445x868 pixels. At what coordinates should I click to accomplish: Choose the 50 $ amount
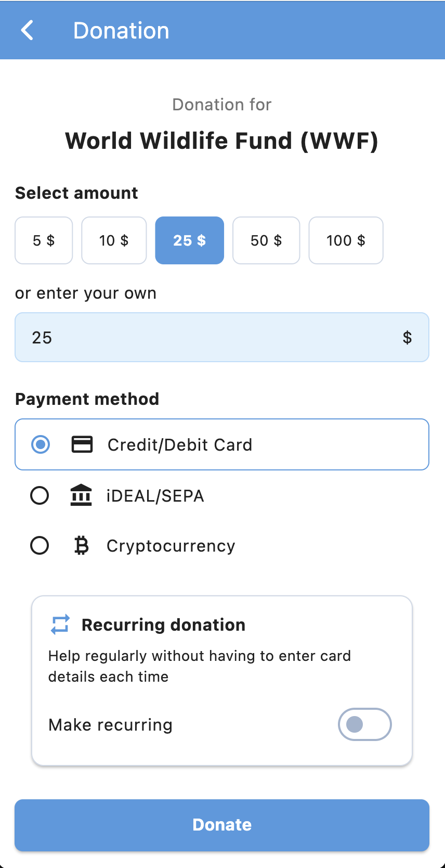(x=266, y=240)
